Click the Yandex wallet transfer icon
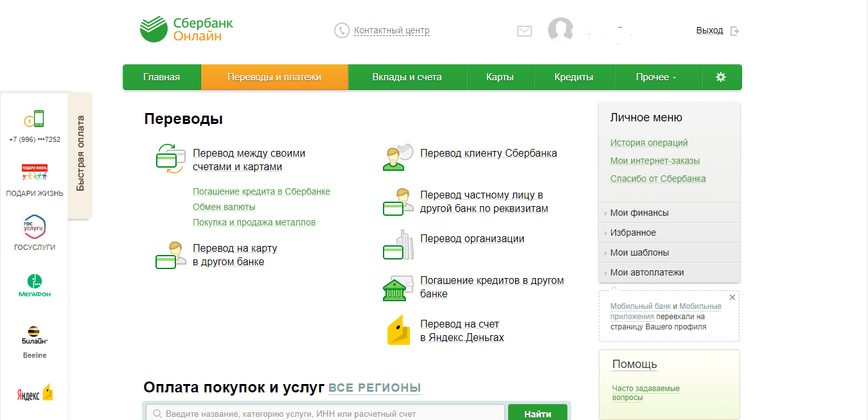This screenshot has width=868, height=420. tap(398, 330)
